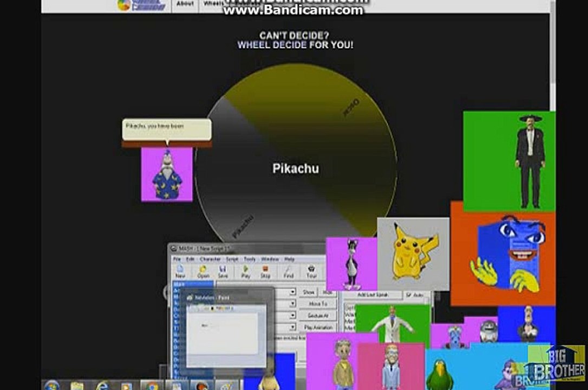Open the Tools menu in MASH
Viewport: 588px width, 390px height.
pos(250,259)
